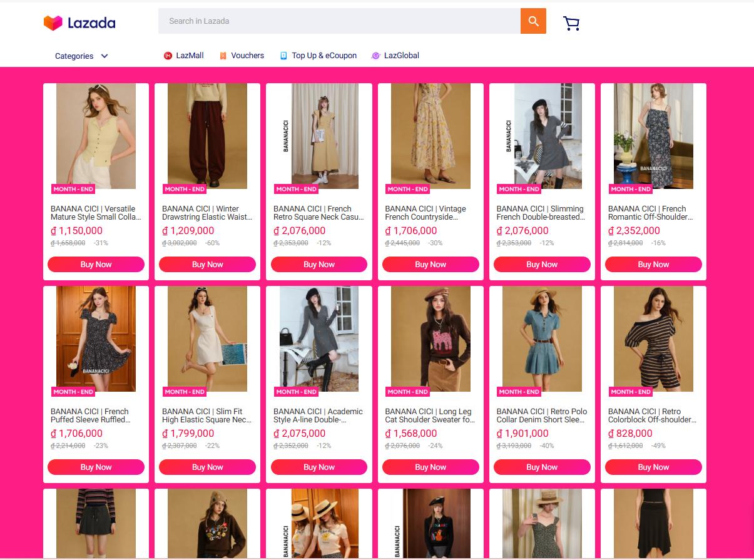Screen dimensions: 754x560
Task: Click title 'BANANA CICI | Vintage French Countryside'
Action: coord(425,213)
